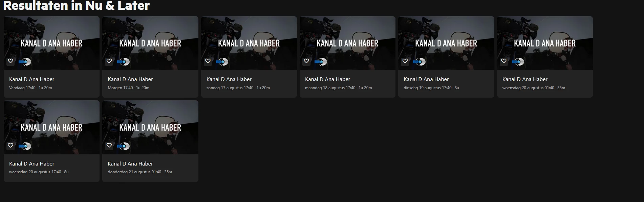Open thumbnail of donderdag 21 augustus broadcast

pyautogui.click(x=150, y=127)
